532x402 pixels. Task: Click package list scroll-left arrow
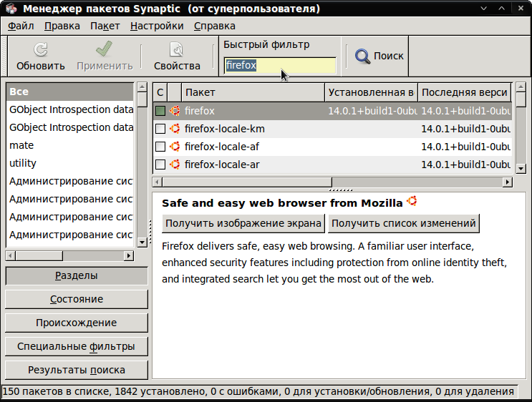pos(157,182)
